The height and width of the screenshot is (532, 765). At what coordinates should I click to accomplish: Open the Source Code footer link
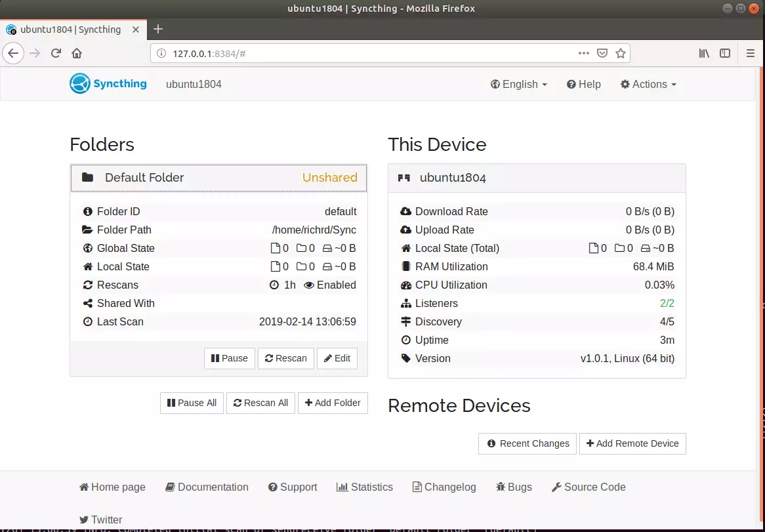[589, 487]
